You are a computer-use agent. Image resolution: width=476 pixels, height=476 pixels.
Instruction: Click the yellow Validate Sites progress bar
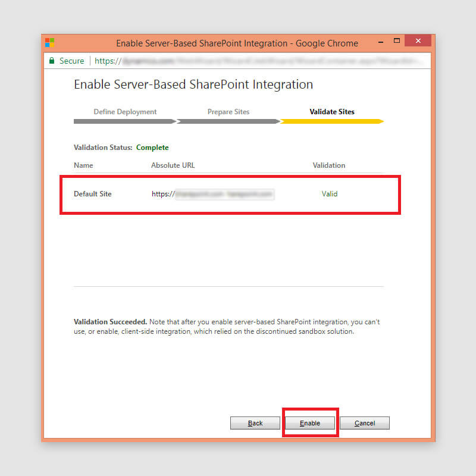(332, 121)
